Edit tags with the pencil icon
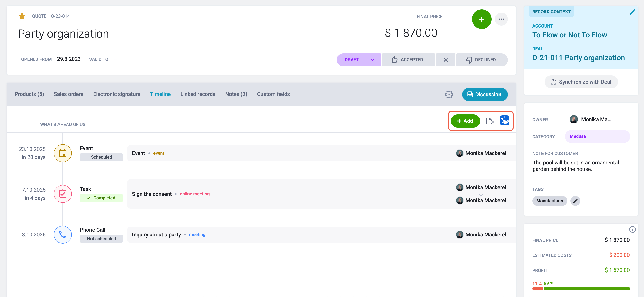This screenshot has height=297, width=644. [x=575, y=201]
